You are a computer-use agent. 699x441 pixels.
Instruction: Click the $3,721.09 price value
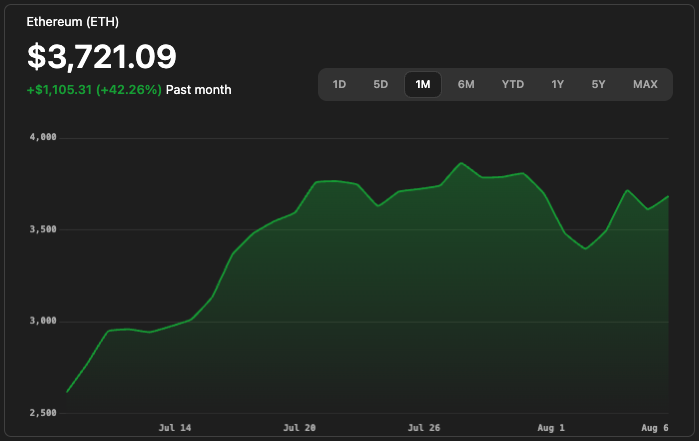tap(102, 57)
